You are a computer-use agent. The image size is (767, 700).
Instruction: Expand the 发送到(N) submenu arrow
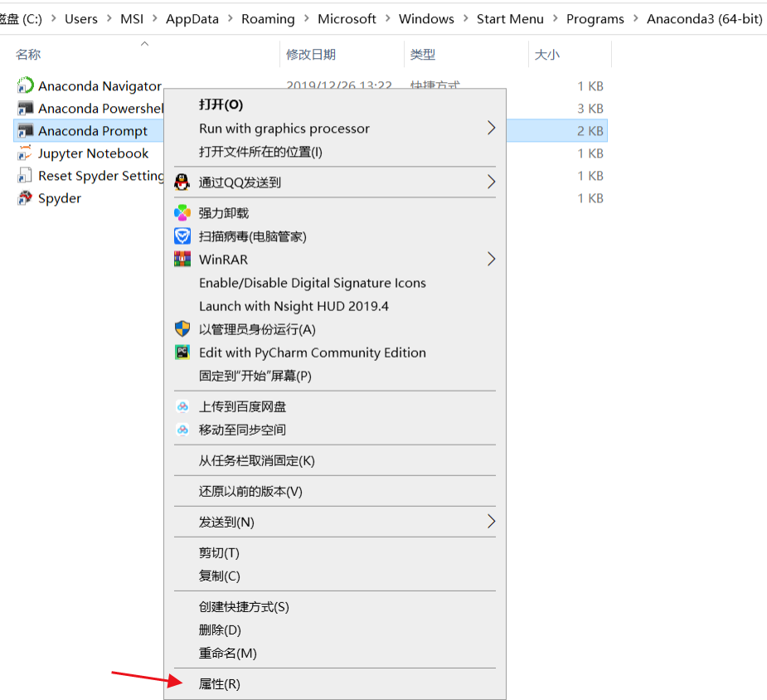coord(491,522)
